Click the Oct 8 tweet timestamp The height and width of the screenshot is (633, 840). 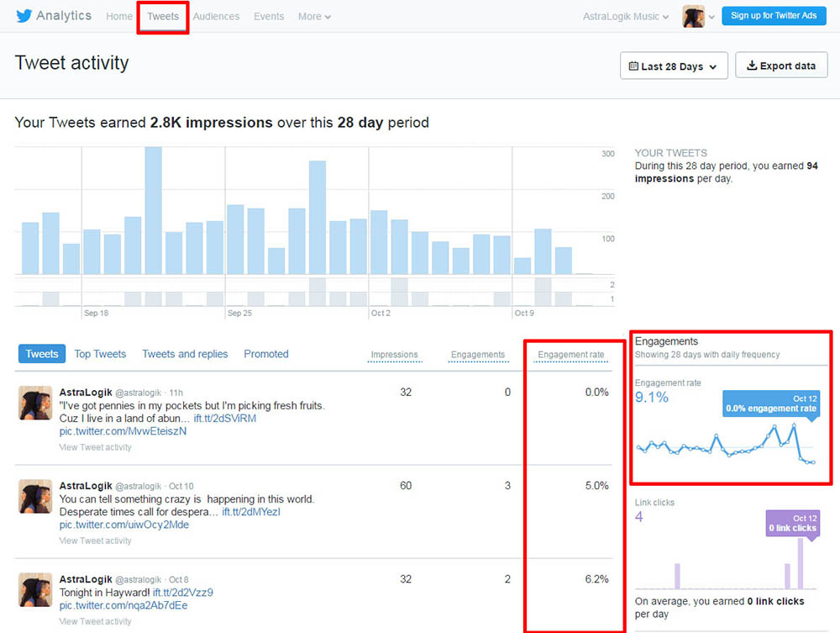coord(178,580)
